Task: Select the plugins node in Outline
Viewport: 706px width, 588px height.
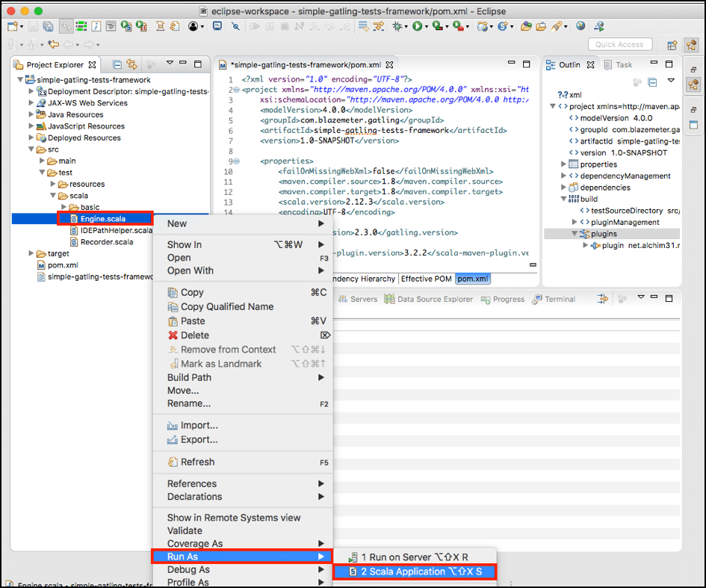Action: [604, 234]
